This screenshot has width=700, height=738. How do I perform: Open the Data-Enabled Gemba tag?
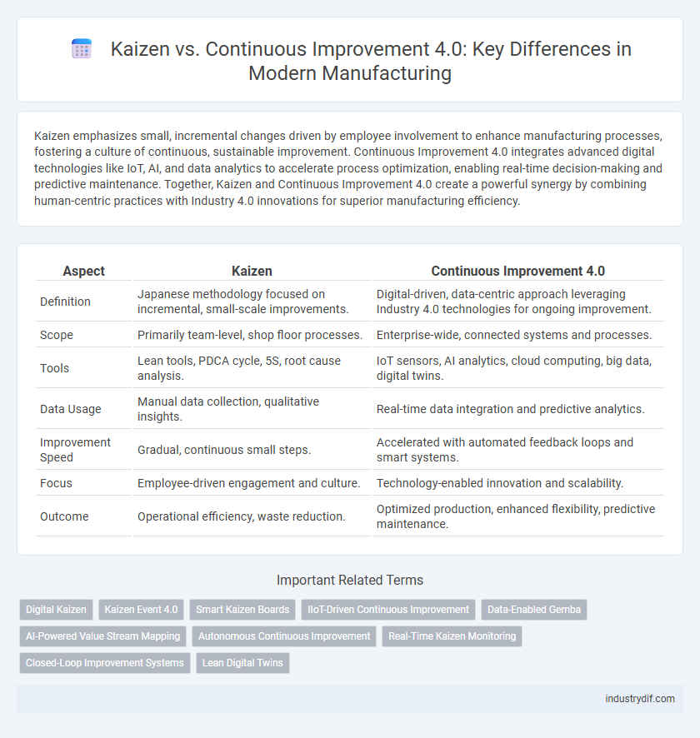534,609
